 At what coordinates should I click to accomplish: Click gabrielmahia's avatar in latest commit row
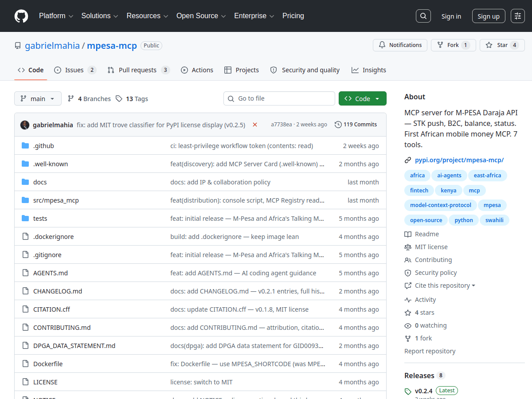coord(25,125)
